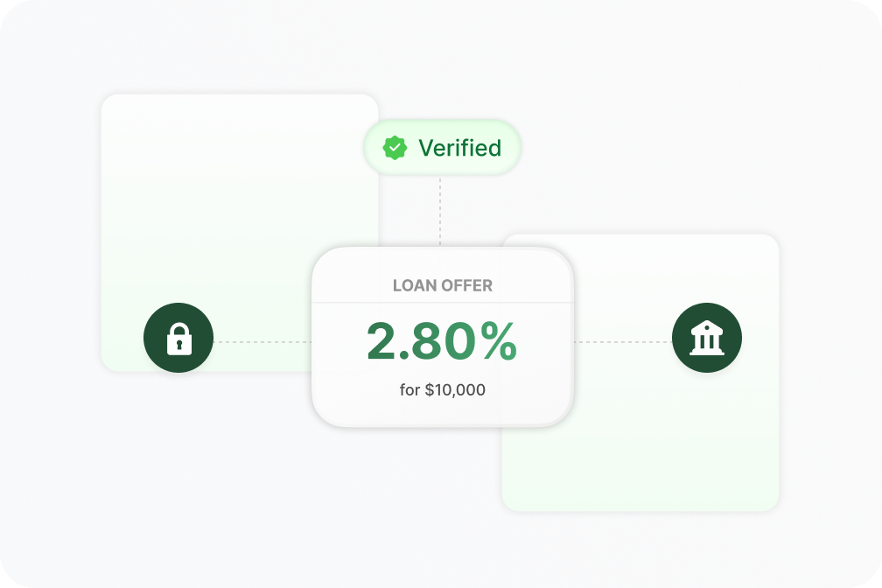
Task: Click the green verified checkmark badge
Action: [x=395, y=148]
